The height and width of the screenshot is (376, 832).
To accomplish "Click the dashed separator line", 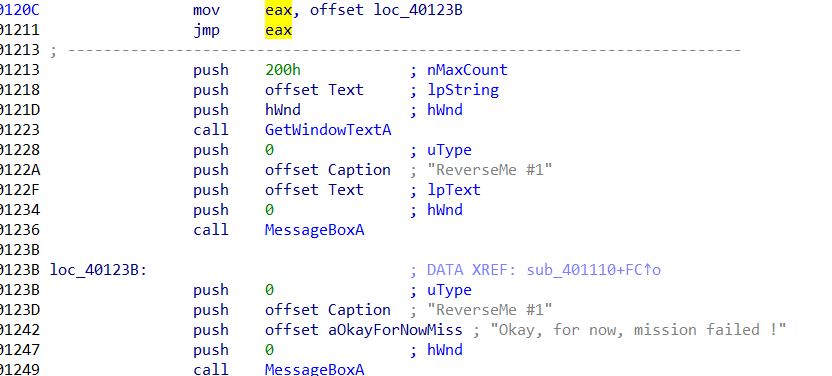I will pos(404,50).
